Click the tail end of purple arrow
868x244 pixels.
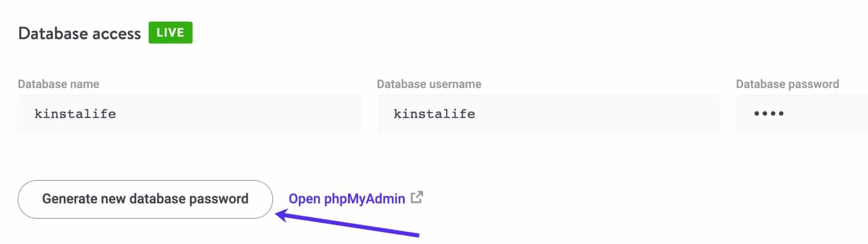(x=417, y=235)
